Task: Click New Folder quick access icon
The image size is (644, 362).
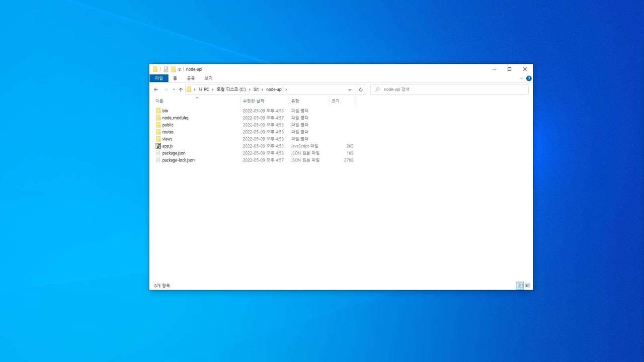Action: tap(173, 69)
